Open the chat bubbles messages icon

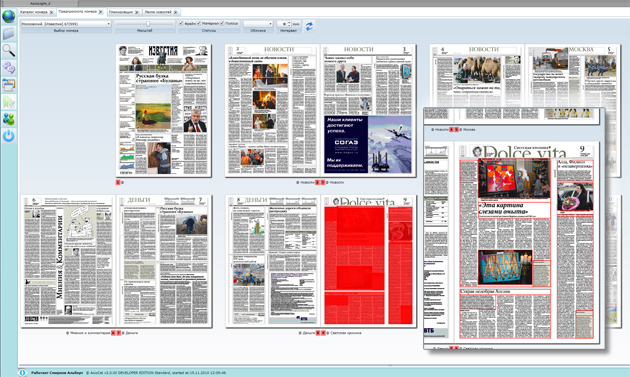tap(8, 68)
